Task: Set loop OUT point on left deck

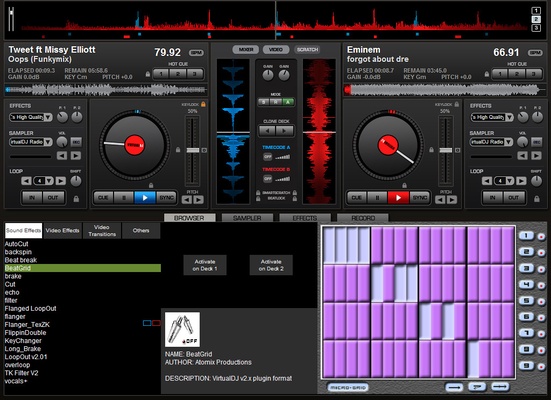Action: [x=53, y=198]
